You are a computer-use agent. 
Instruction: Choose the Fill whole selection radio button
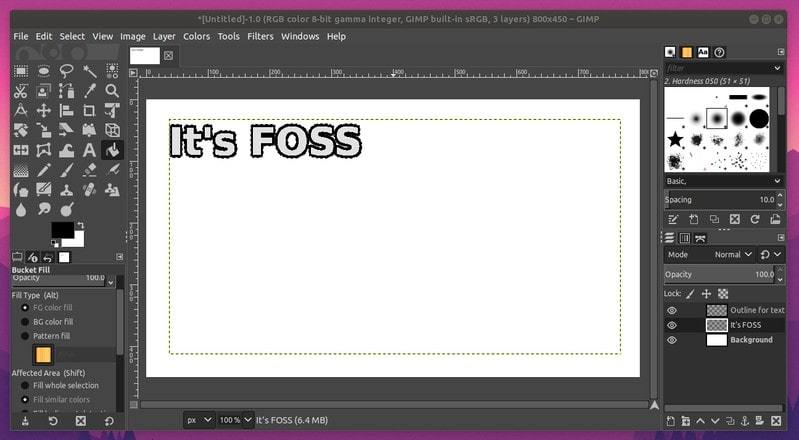click(25, 385)
